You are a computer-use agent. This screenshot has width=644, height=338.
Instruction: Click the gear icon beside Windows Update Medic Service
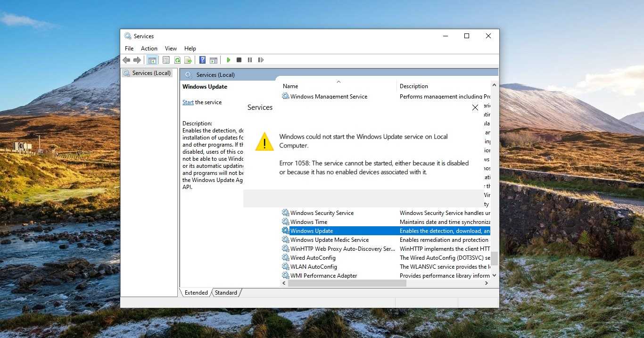point(285,240)
